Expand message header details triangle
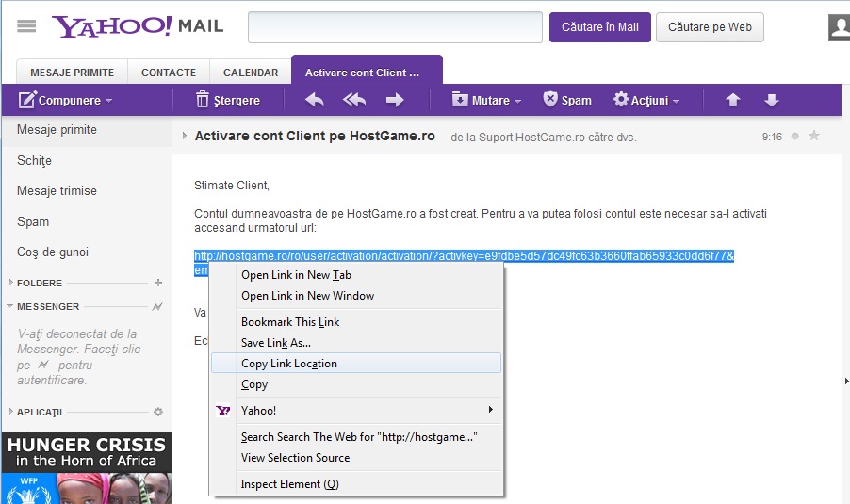 tap(185, 136)
